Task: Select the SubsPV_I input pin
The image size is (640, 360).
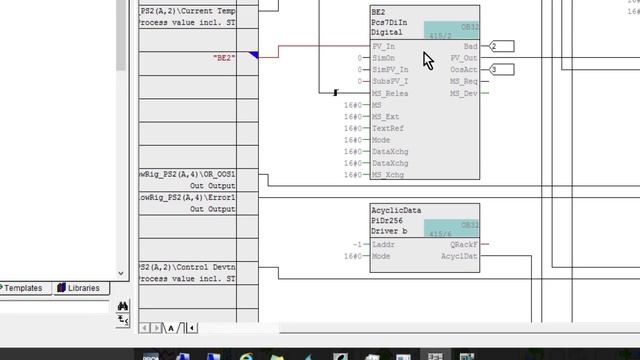Action: point(390,82)
